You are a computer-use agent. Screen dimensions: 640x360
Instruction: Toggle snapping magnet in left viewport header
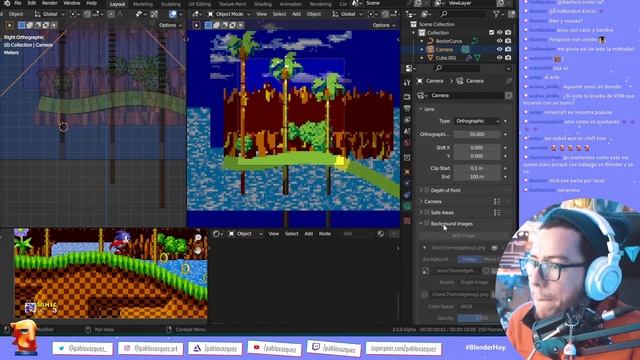[87, 14]
